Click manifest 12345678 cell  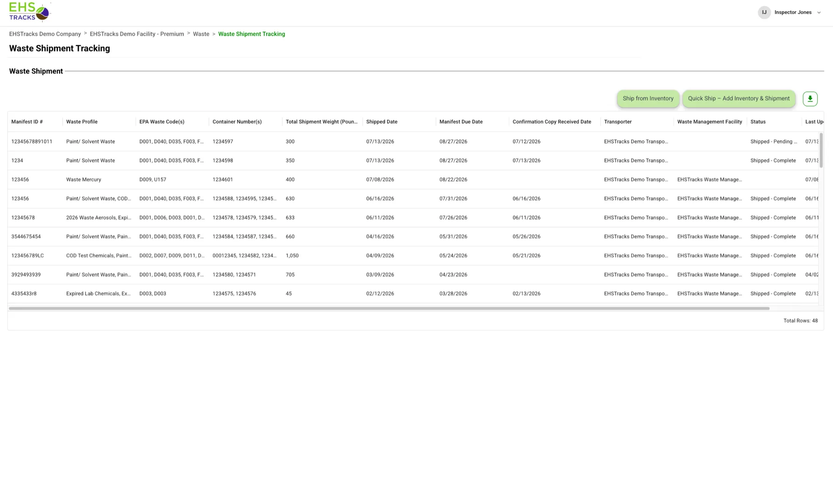coord(35,218)
